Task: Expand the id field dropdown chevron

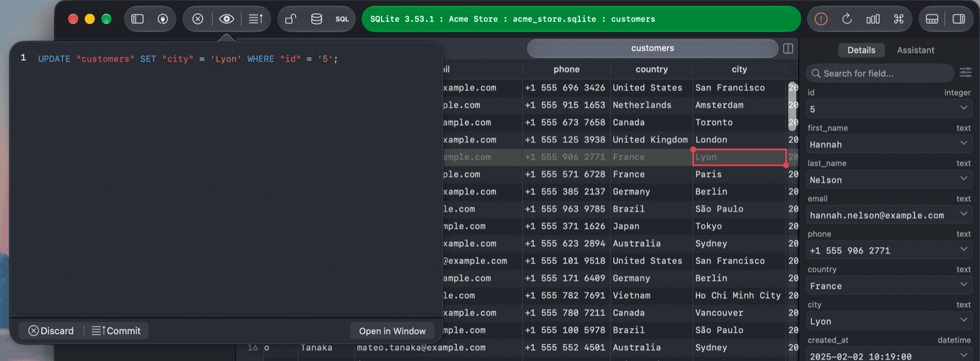Action: pyautogui.click(x=963, y=108)
